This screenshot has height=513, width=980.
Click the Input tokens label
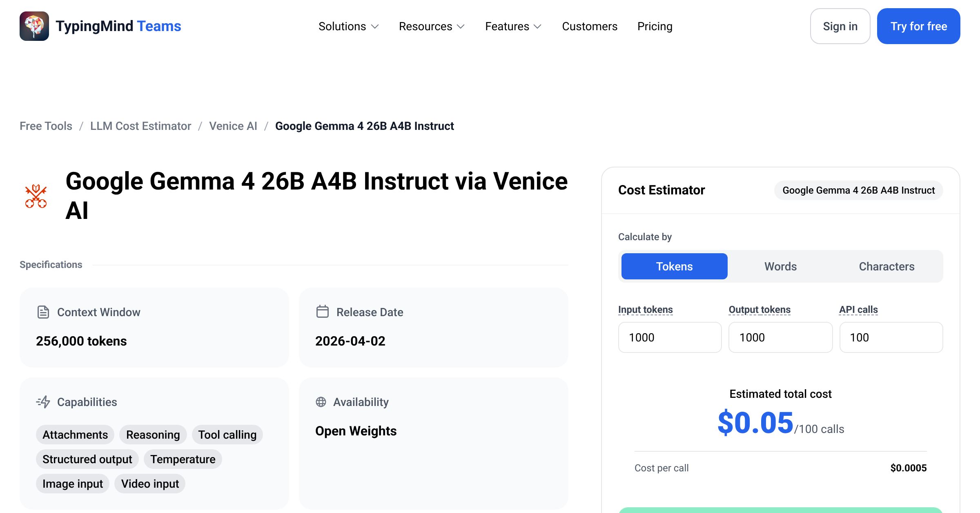645,310
